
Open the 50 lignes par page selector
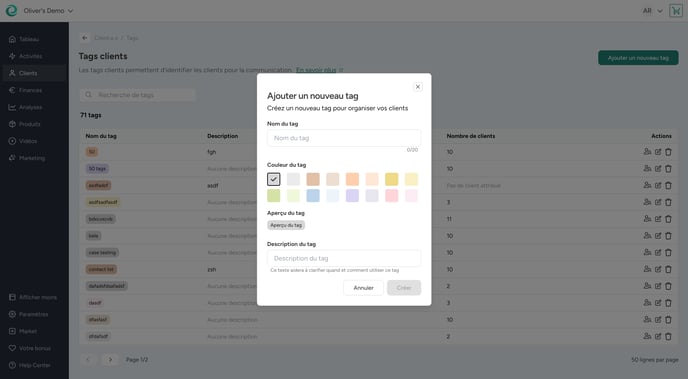(655, 360)
